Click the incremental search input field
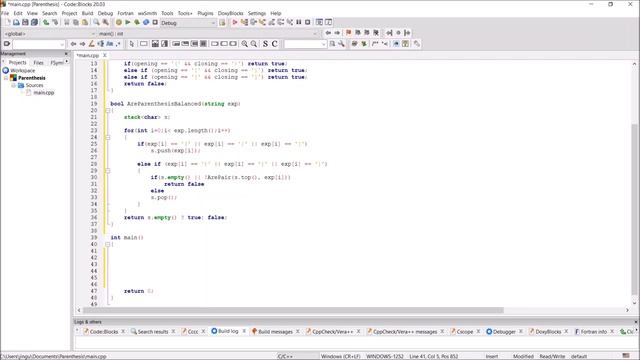Viewport: 640px width, 360px height. (x=36, y=44)
